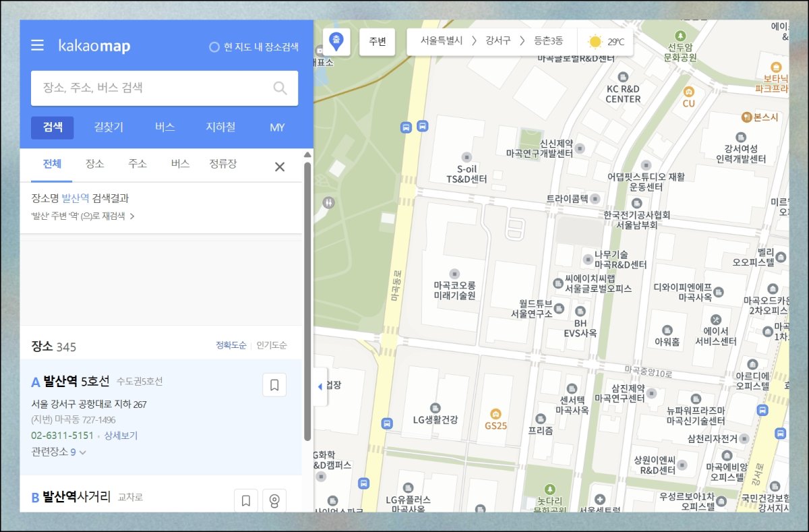
Task: Select the 트라이콤텍 building marker
Action: coord(595,199)
